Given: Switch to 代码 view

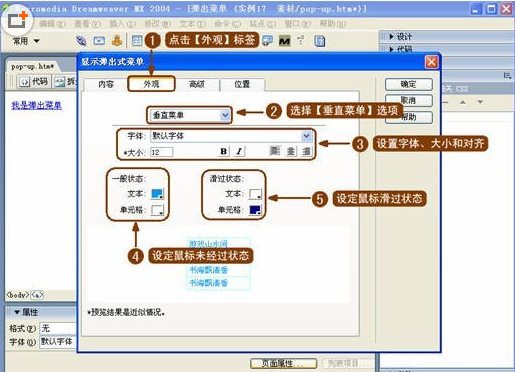Looking at the screenshot, I should [34, 81].
